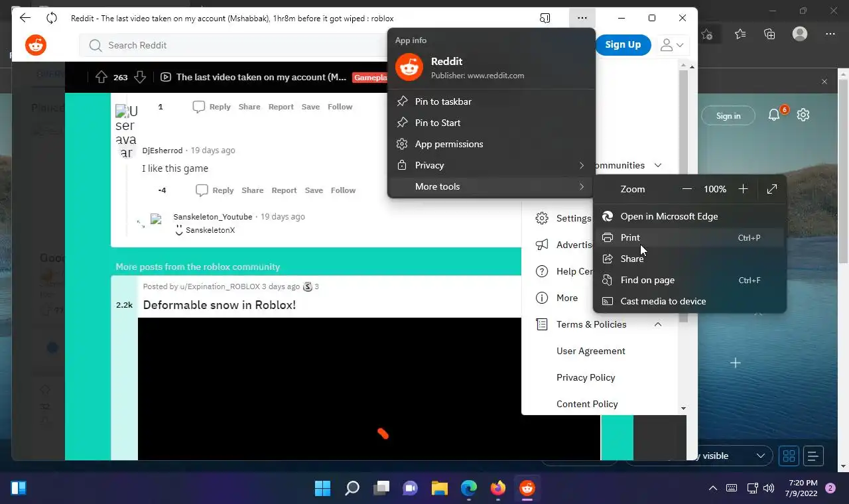
Task: Downvote the post with 263 points
Action: pyautogui.click(x=139, y=77)
